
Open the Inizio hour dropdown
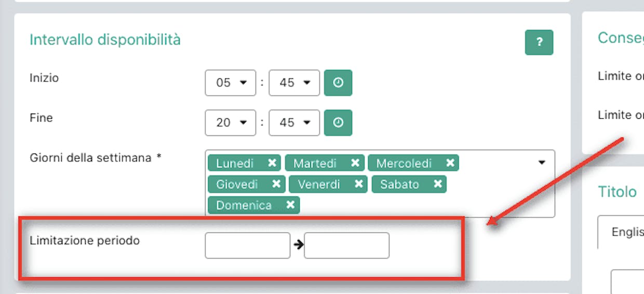[x=231, y=83]
